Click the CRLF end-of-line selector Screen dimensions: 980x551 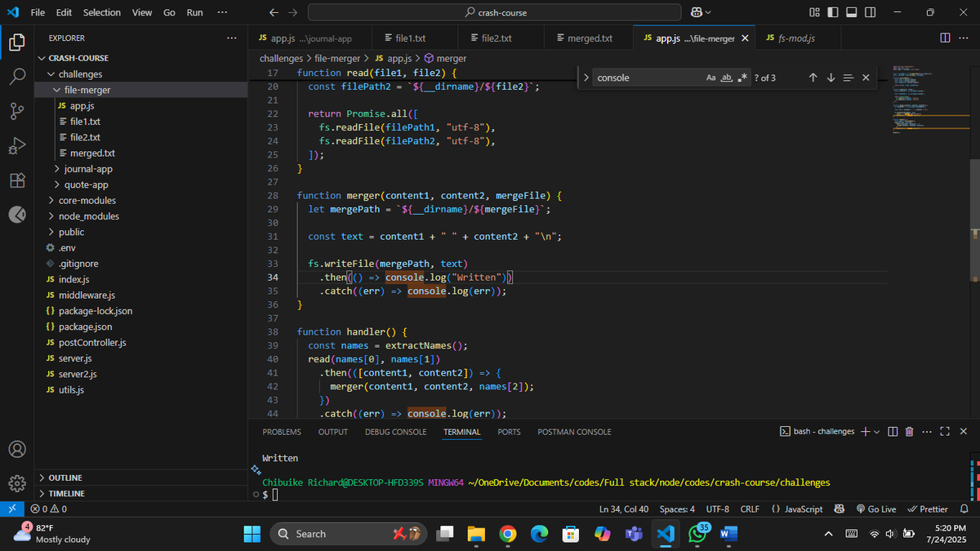pos(750,509)
